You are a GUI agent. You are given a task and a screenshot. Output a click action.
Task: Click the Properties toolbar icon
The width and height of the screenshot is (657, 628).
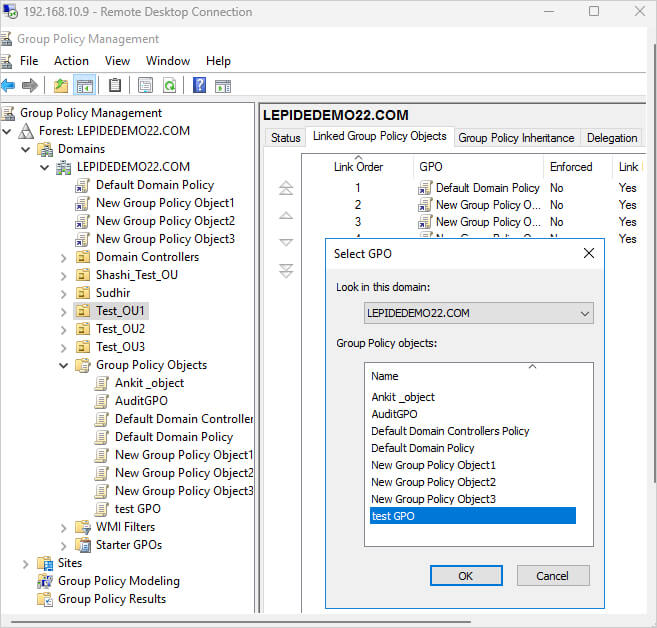click(145, 85)
